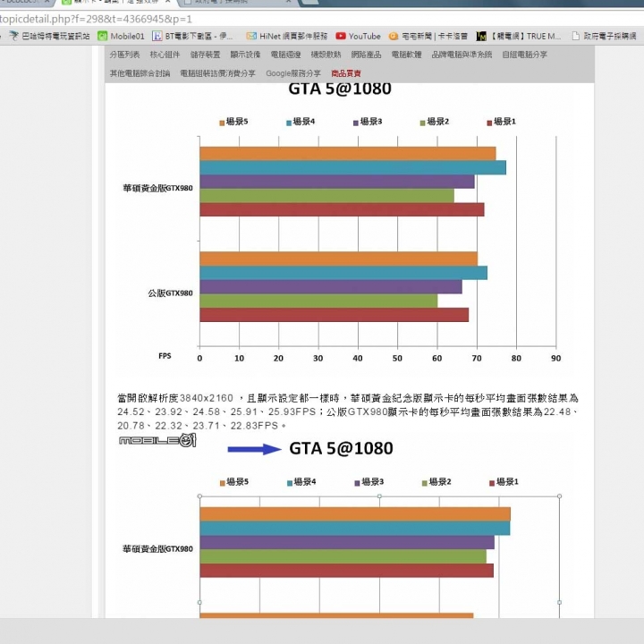This screenshot has height=644, width=644.
Task: Click the lower GTA 5@1080 chart title
Action: coord(341,448)
